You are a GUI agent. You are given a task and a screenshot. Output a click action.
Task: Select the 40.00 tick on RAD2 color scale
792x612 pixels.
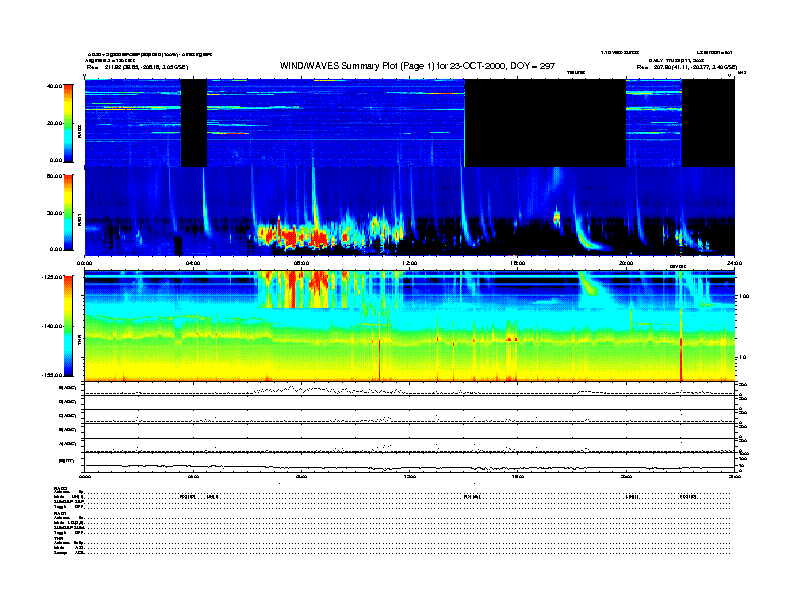pos(54,86)
